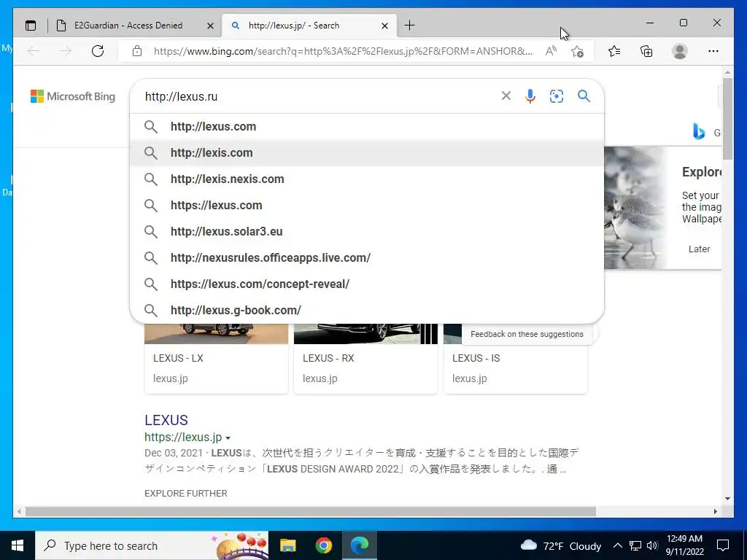Start voice search with microphone icon
The width and height of the screenshot is (747, 560).
pos(530,96)
